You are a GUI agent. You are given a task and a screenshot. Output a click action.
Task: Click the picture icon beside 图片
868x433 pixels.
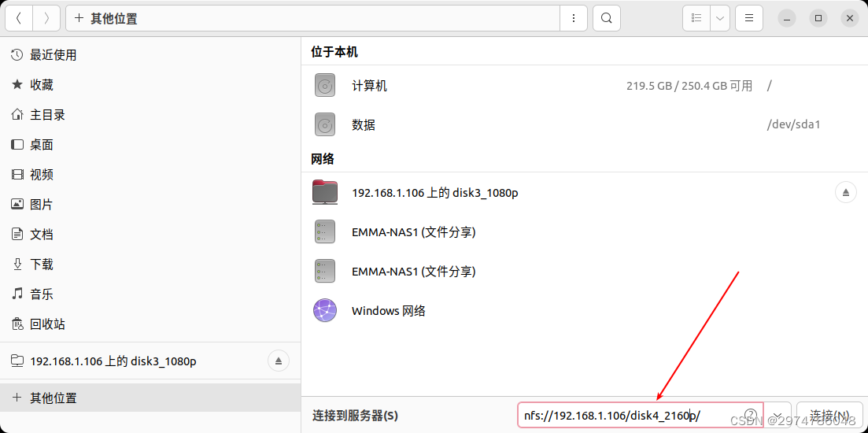tap(17, 205)
